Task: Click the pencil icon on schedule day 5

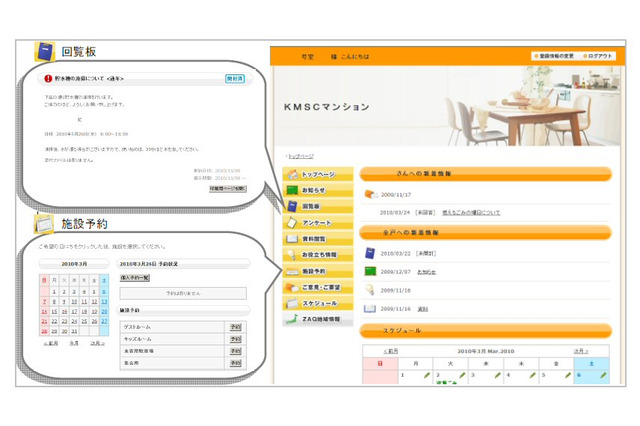Action: pos(568,375)
